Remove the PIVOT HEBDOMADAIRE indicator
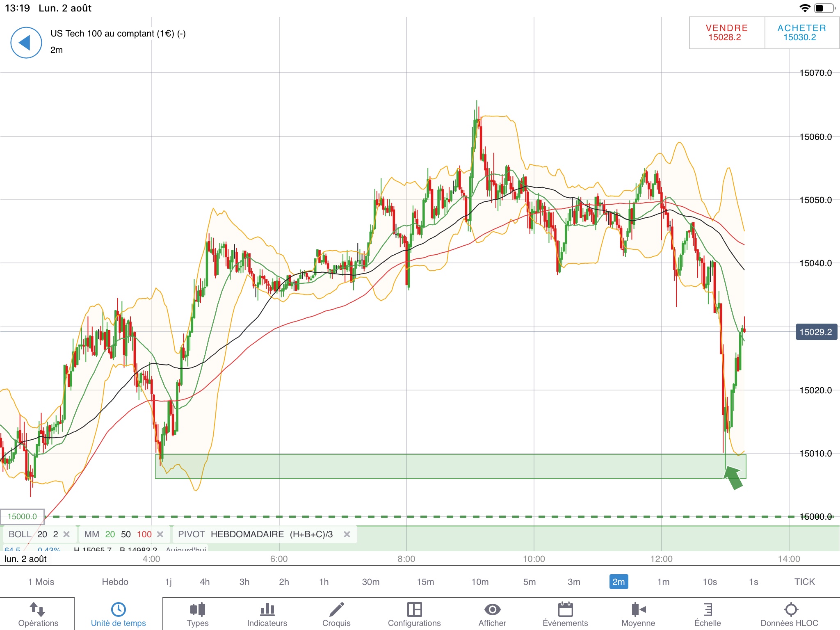 coord(347,534)
